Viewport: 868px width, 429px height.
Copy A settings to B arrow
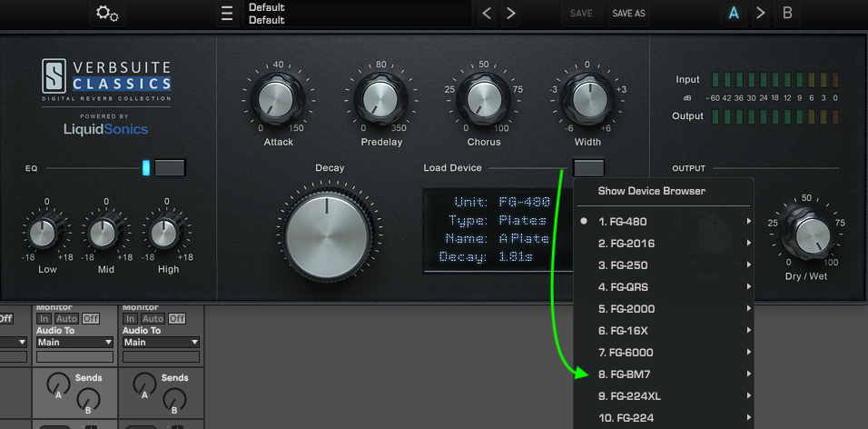761,13
